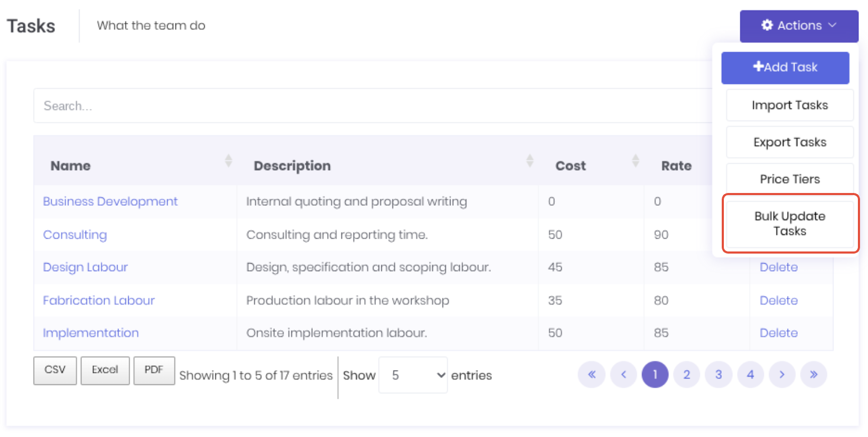The width and height of the screenshot is (868, 437).
Task: Open the Design Labour task link
Action: coord(86,267)
